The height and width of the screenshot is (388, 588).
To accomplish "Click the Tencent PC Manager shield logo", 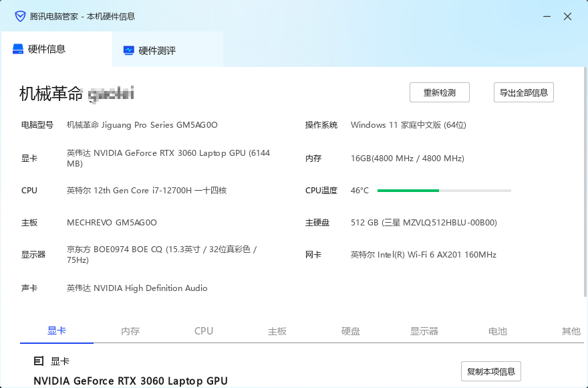I will (x=20, y=17).
